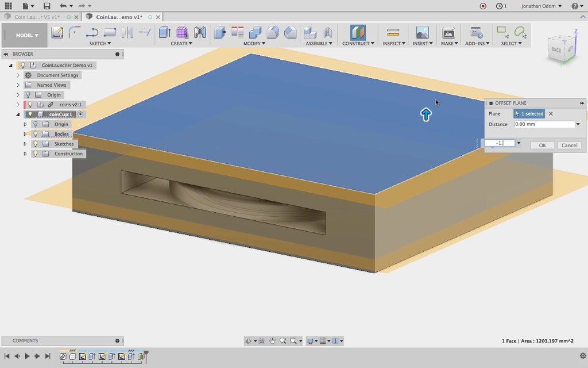Hide the Bodies folder using its lightbulb
The height and width of the screenshot is (368, 588).
point(35,134)
